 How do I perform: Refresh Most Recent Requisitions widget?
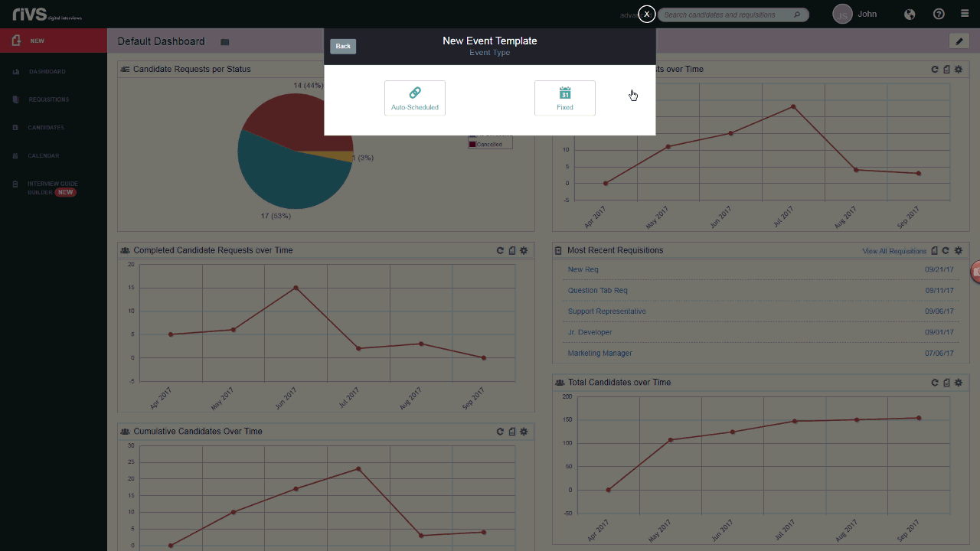946,250
